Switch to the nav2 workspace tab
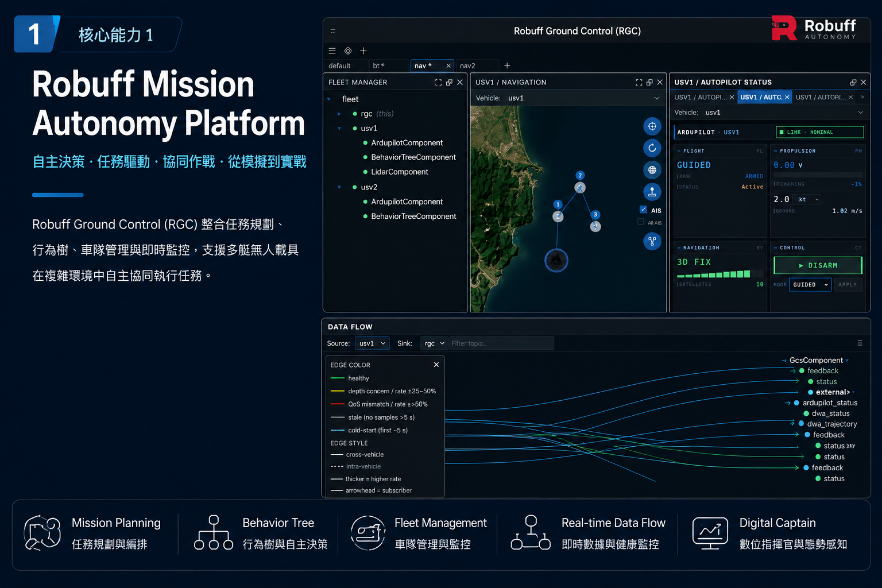Screen dimensions: 882x588 (467, 66)
